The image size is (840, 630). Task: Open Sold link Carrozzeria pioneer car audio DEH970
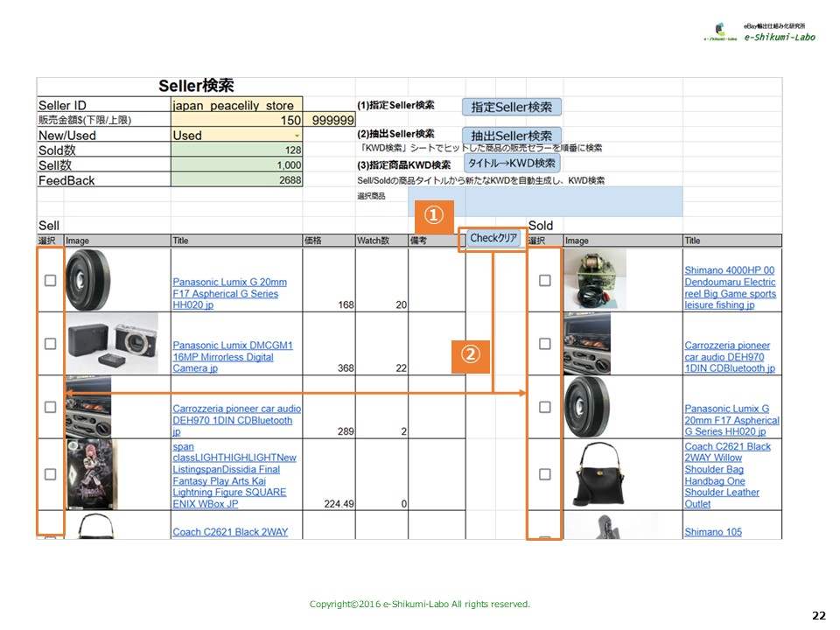click(x=730, y=357)
